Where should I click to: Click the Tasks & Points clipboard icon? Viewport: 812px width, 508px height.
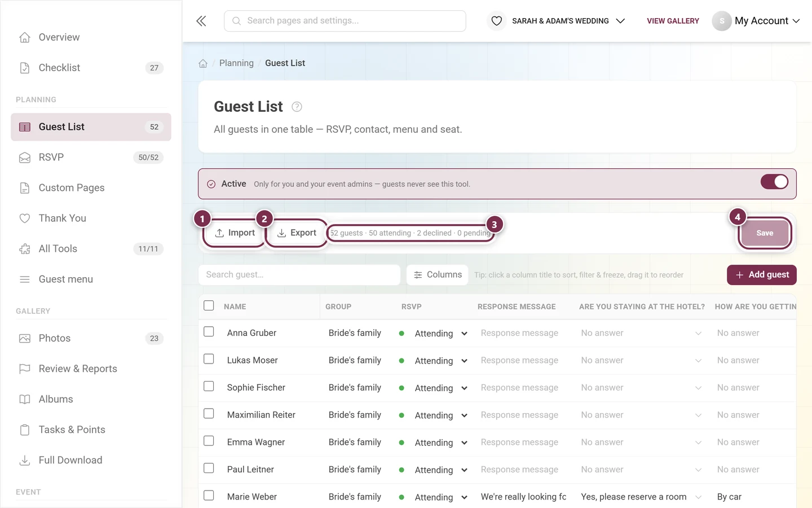[25, 430]
